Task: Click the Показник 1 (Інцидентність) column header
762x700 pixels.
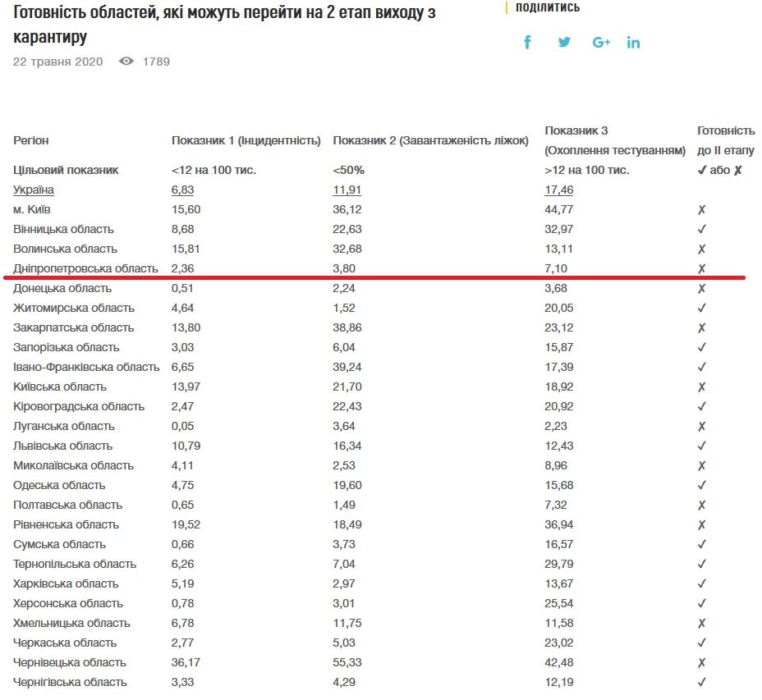Action: [246, 141]
